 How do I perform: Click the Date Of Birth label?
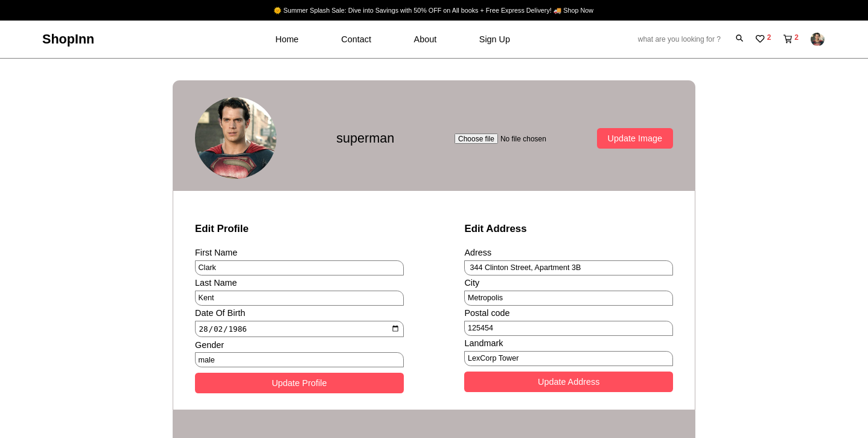(220, 313)
